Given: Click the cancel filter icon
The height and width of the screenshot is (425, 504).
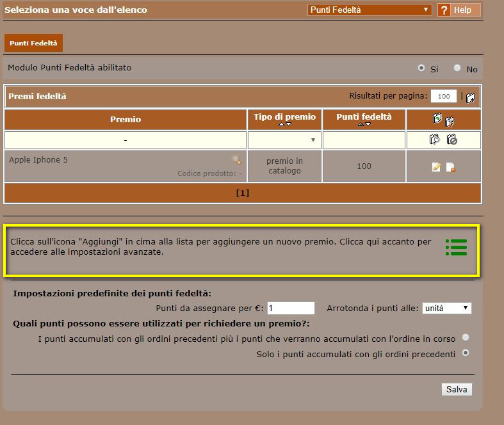Looking at the screenshot, I should coord(452,140).
